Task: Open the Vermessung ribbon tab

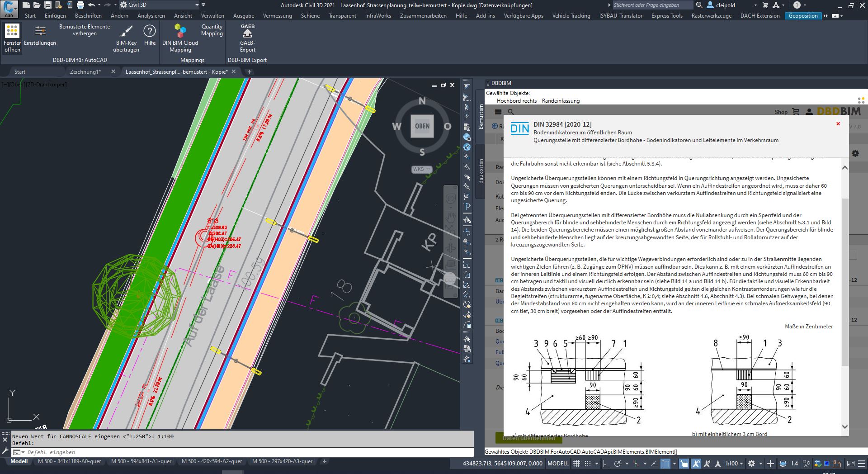Action: 277,15
